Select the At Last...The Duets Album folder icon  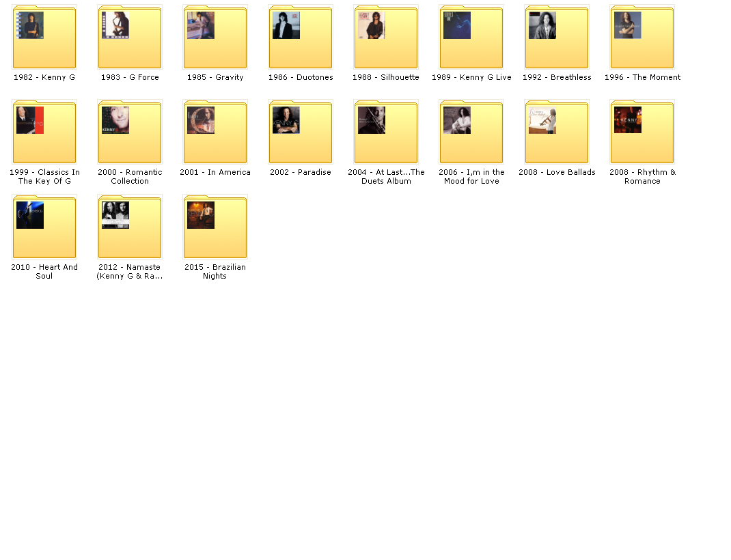point(386,132)
